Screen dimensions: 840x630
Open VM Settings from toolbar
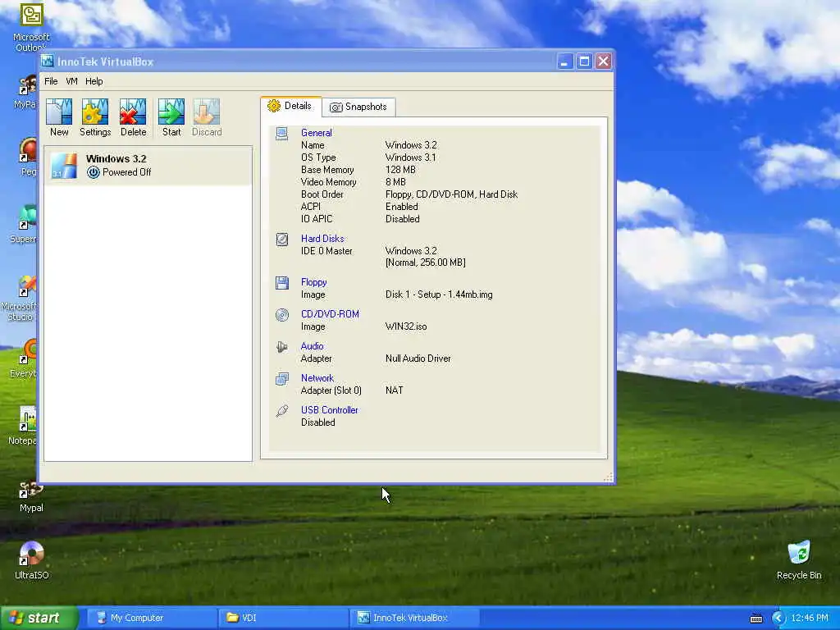[95, 117]
